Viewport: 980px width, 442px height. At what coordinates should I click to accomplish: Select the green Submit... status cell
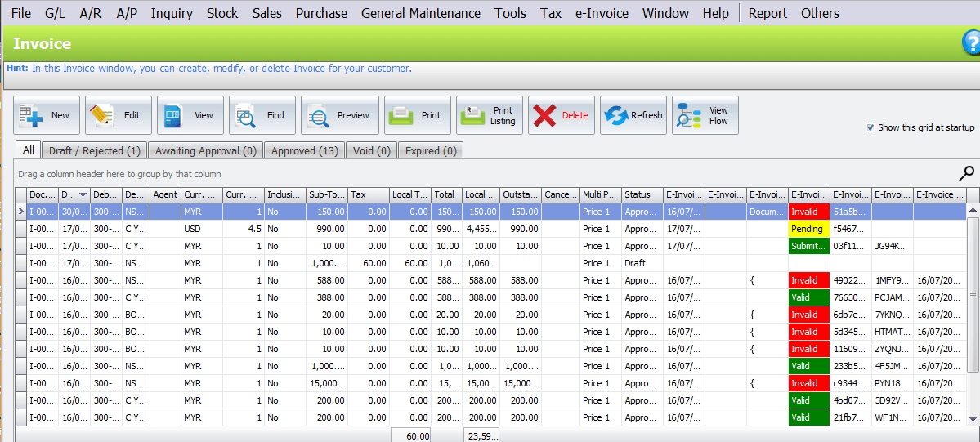pyautogui.click(x=808, y=246)
